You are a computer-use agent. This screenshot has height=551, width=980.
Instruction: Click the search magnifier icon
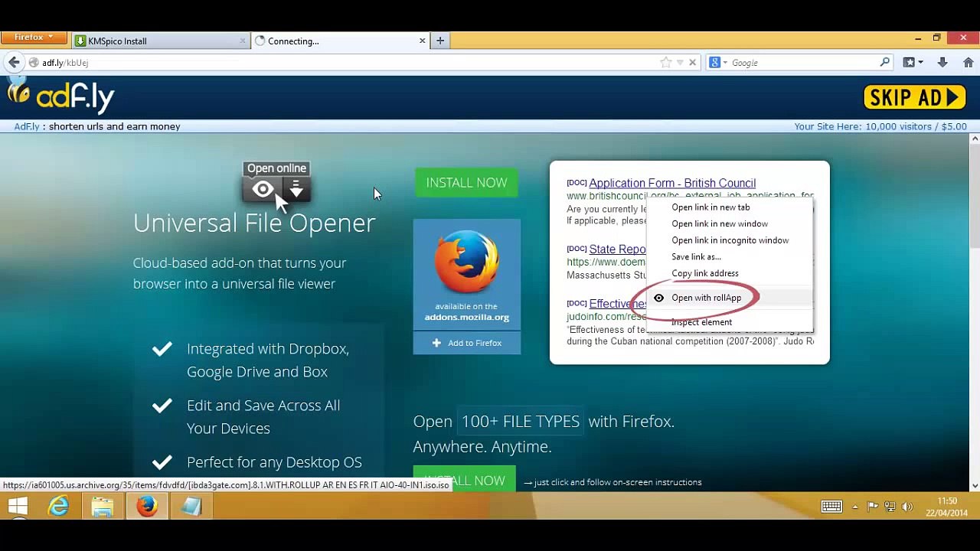coord(885,63)
